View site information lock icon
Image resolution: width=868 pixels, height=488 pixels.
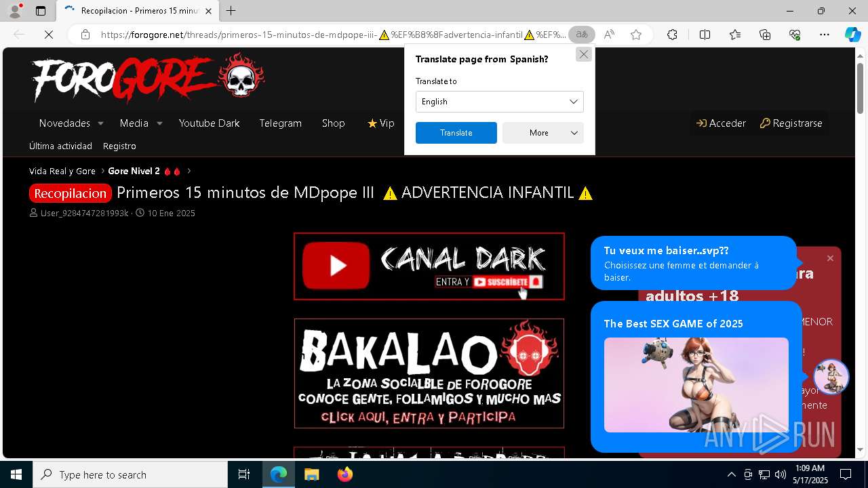pyautogui.click(x=85, y=35)
